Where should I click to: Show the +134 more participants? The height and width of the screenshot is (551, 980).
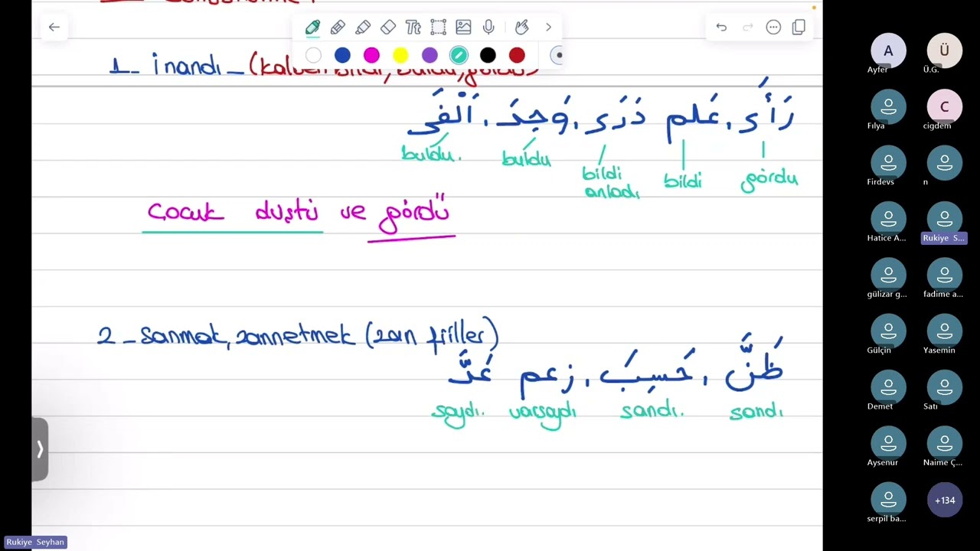click(944, 500)
